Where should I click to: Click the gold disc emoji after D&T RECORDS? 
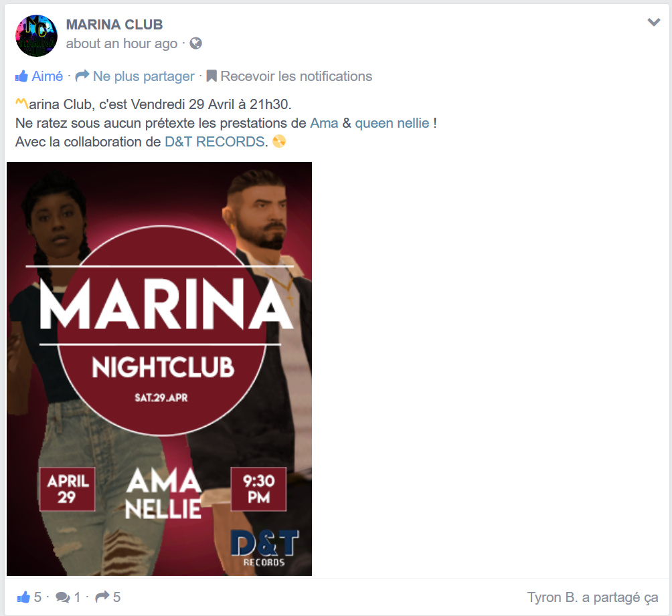tap(279, 141)
